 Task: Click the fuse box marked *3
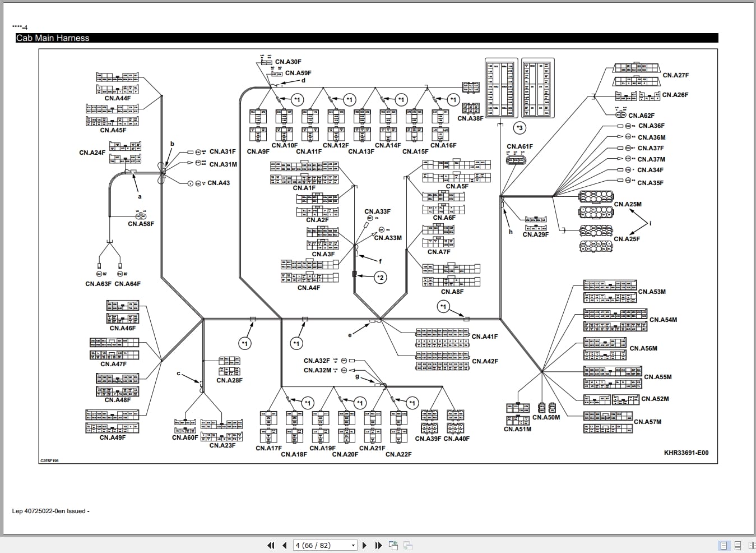pos(519,128)
